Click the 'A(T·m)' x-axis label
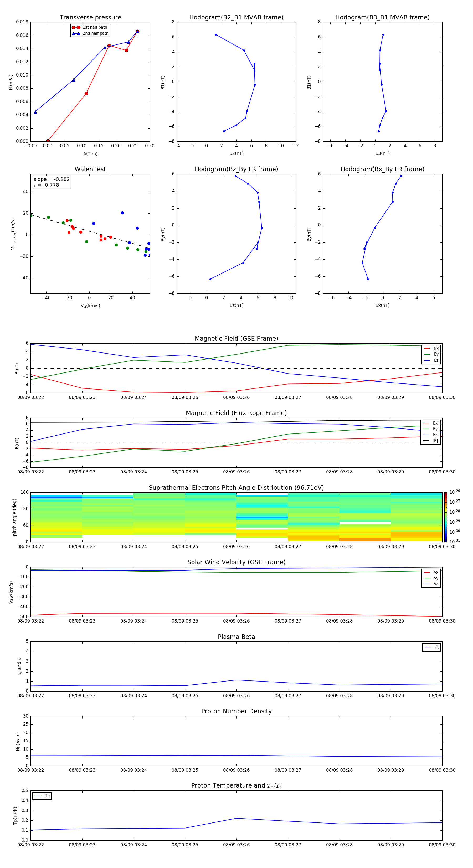 click(x=90, y=154)
